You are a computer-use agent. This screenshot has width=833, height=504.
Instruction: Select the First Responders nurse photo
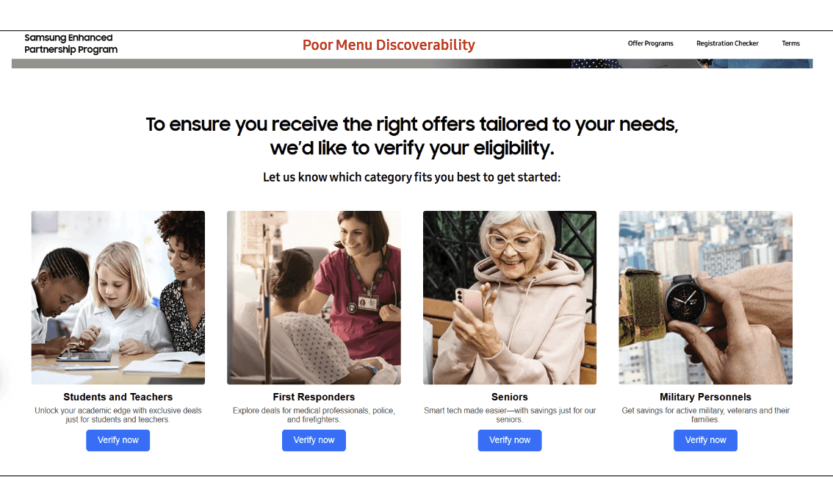coord(314,298)
